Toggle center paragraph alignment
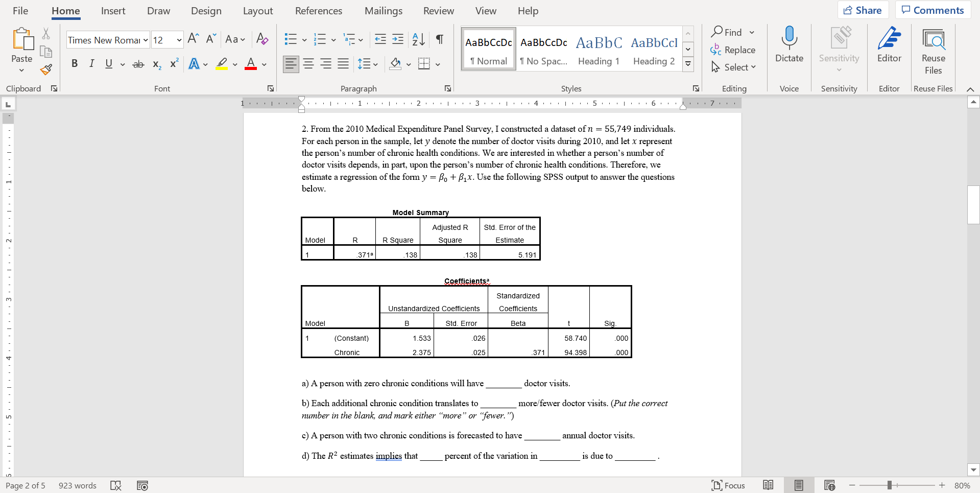Screen dimensions: 980x493 point(308,63)
